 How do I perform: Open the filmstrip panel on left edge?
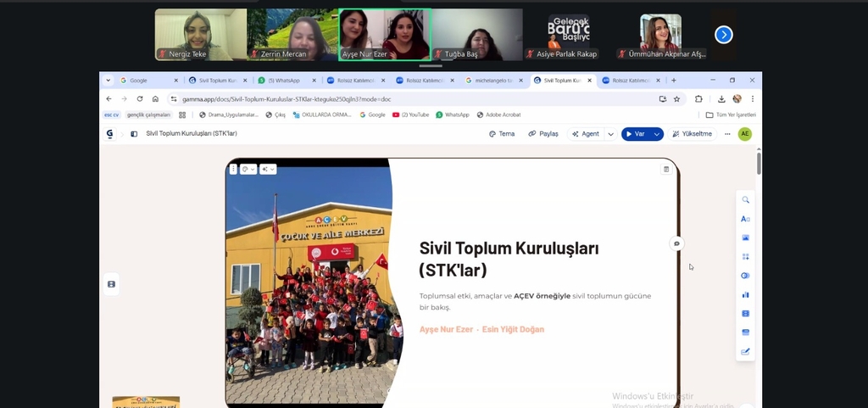(111, 284)
